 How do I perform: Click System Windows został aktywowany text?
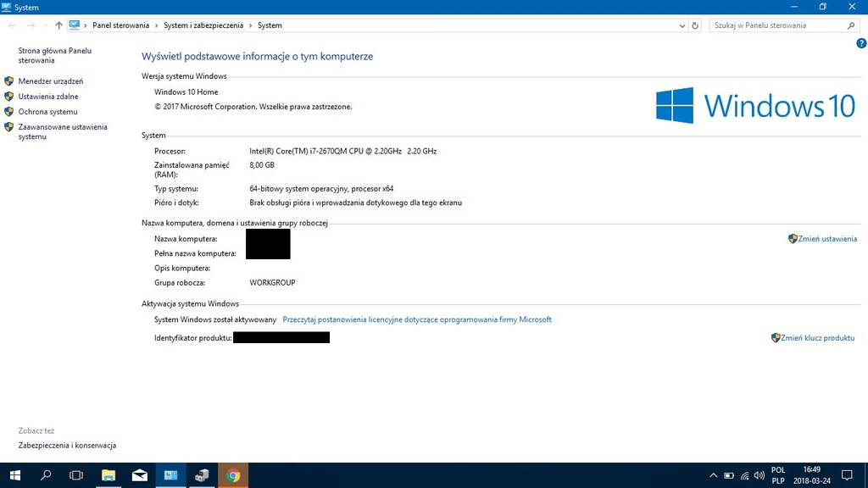[x=214, y=319]
